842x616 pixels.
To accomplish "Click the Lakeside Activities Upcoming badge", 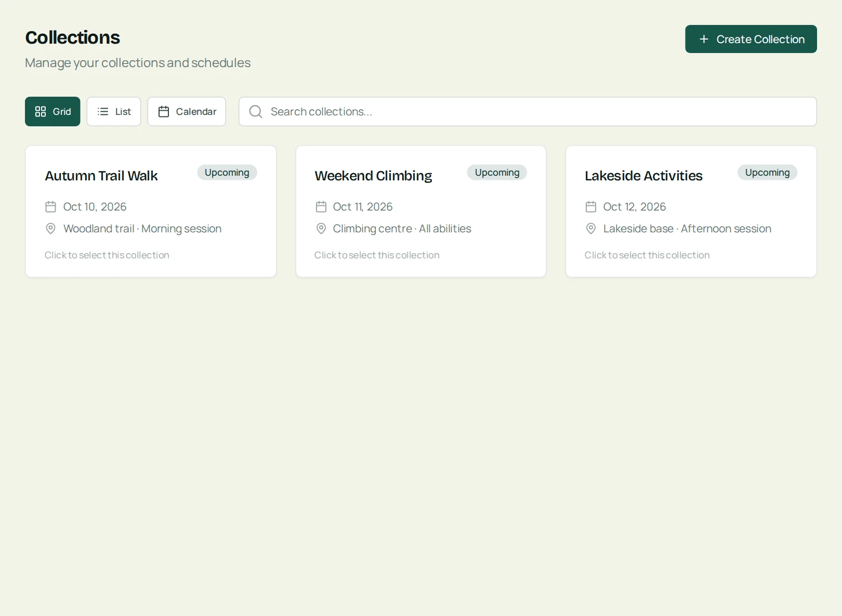I will 767,173.
